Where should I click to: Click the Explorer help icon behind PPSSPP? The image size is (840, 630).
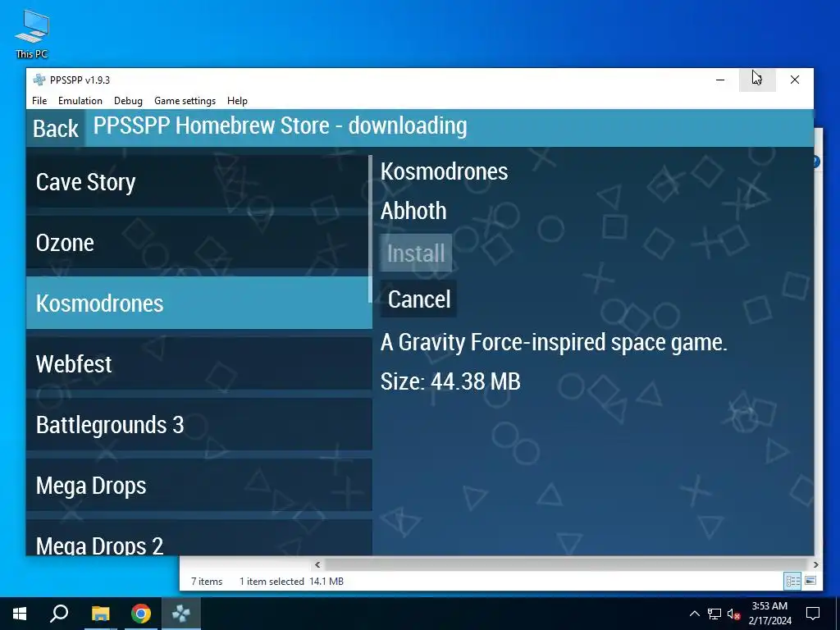pyautogui.click(x=817, y=162)
